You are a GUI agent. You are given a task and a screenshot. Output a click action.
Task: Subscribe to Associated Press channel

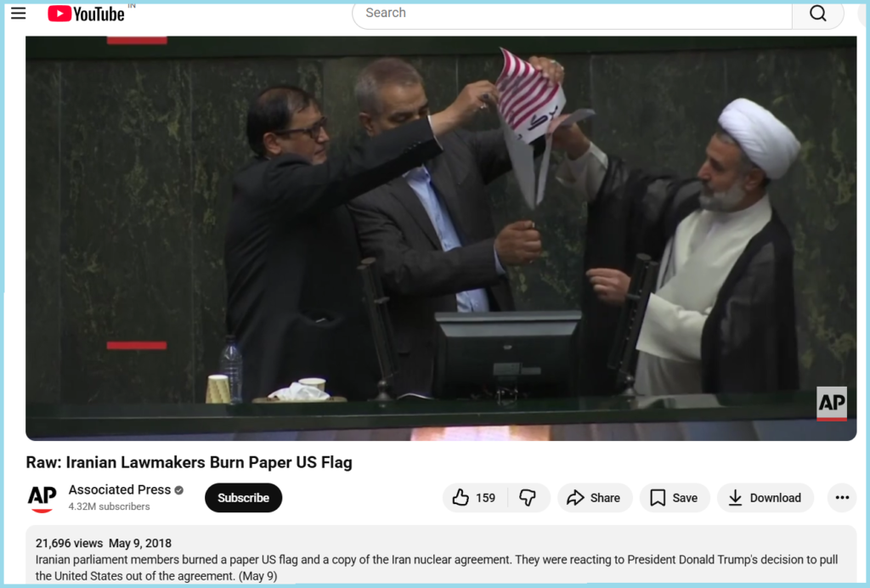click(x=243, y=498)
